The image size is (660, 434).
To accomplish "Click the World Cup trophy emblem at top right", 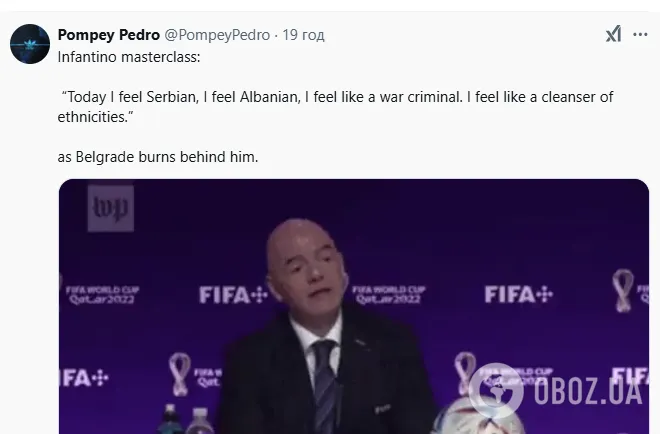I will click(x=623, y=290).
